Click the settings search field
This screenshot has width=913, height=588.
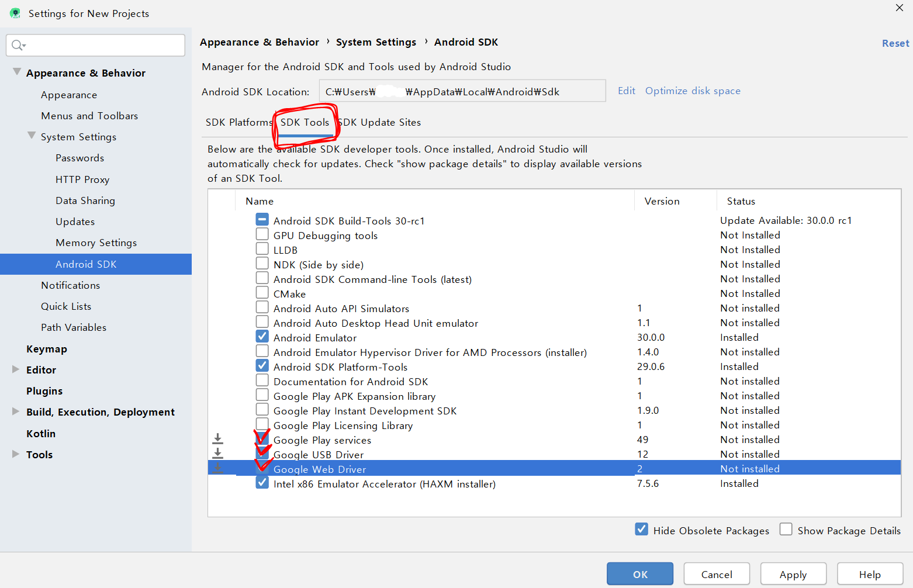(x=95, y=45)
